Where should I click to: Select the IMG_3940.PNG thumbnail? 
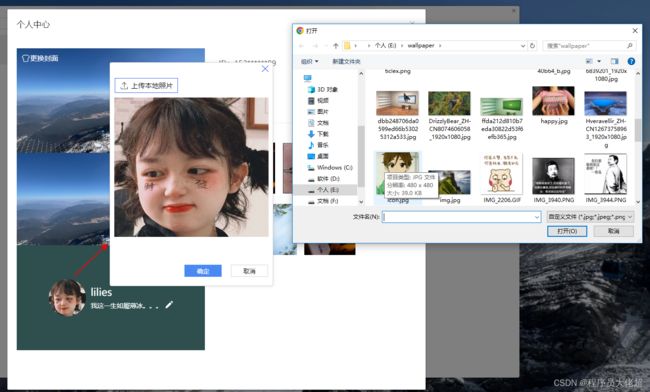(553, 176)
